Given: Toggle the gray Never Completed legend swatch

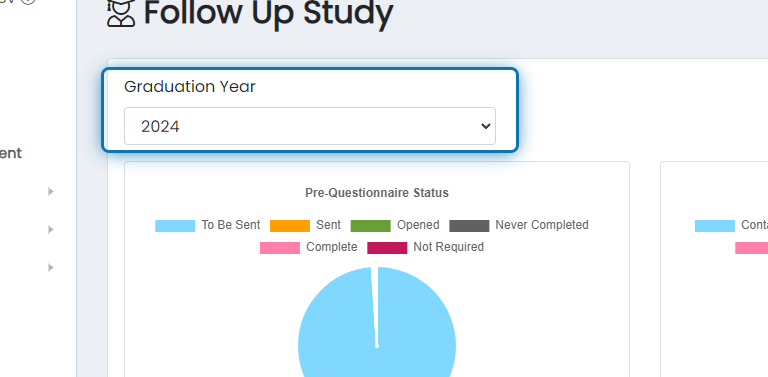Looking at the screenshot, I should 469,226.
